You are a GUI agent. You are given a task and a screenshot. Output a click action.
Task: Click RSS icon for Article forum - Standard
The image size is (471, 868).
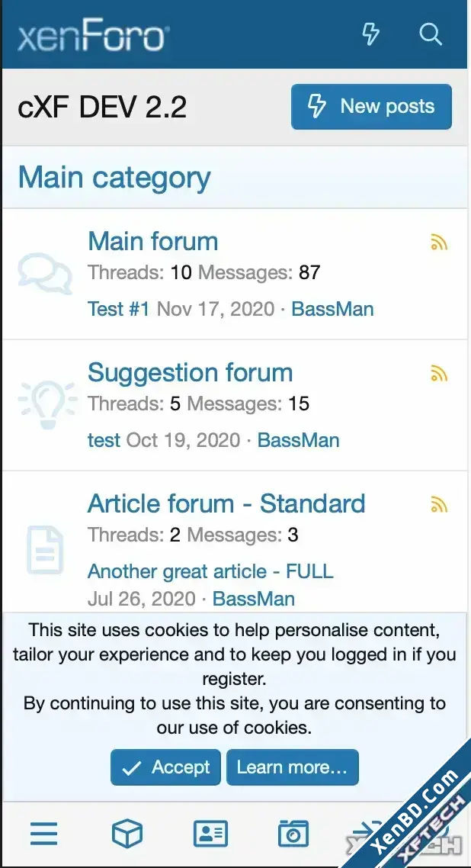click(438, 505)
